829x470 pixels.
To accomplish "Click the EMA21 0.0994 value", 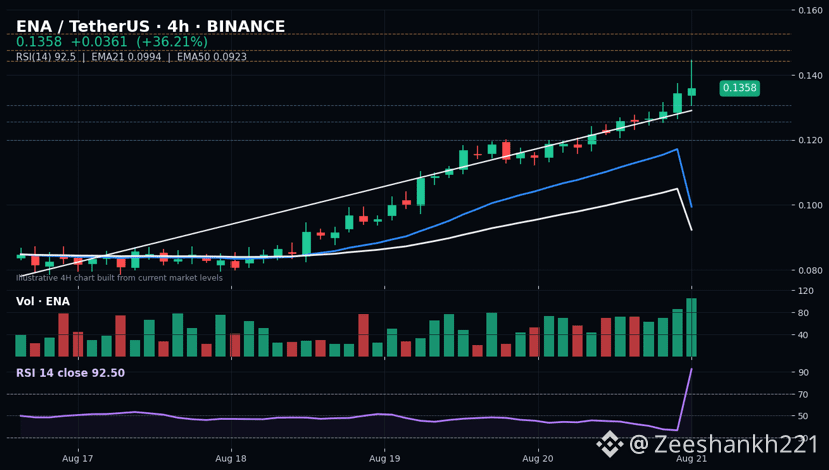I will pos(126,57).
